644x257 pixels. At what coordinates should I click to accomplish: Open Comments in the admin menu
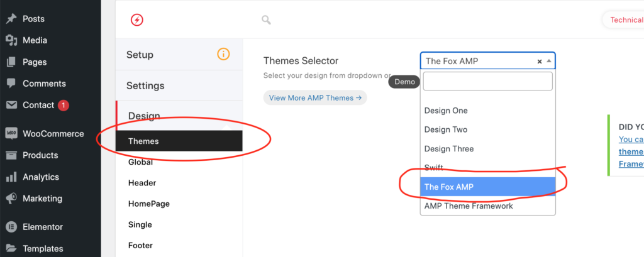(45, 84)
